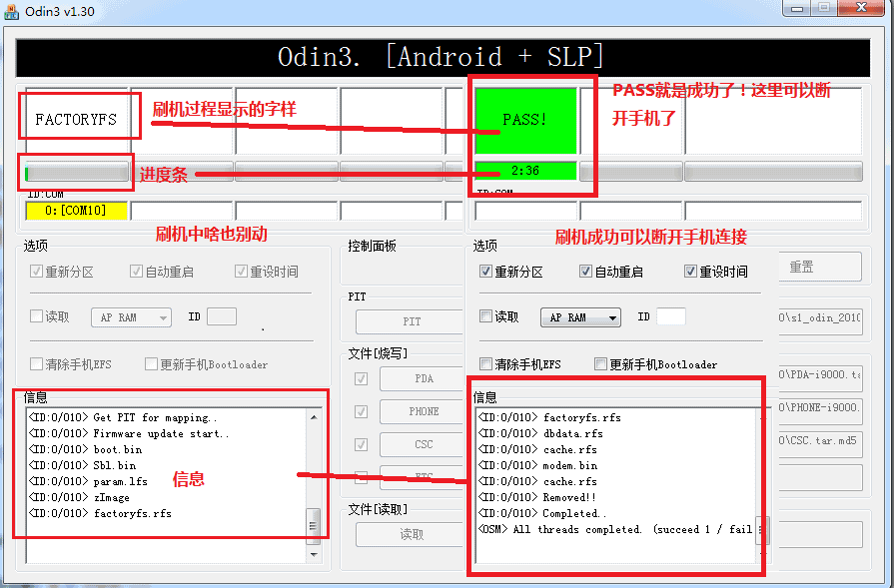Click the PDA file button
Image resolution: width=894 pixels, height=588 pixels.
tap(423, 379)
